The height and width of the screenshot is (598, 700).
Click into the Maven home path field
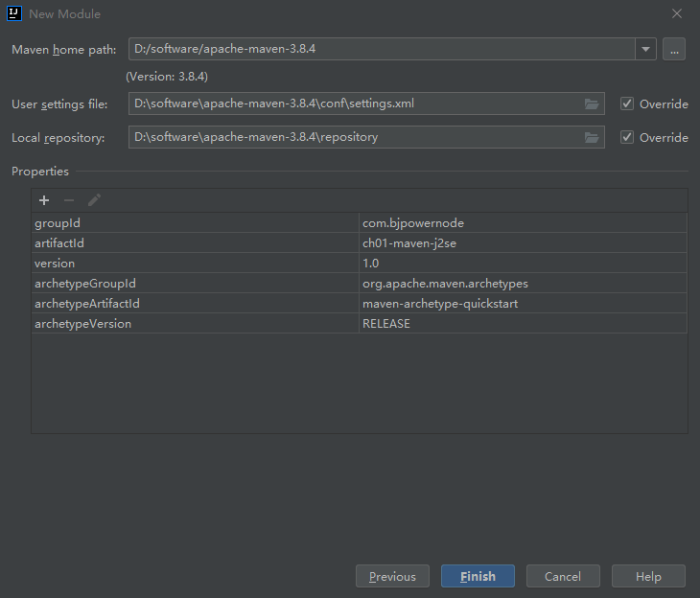(382, 49)
